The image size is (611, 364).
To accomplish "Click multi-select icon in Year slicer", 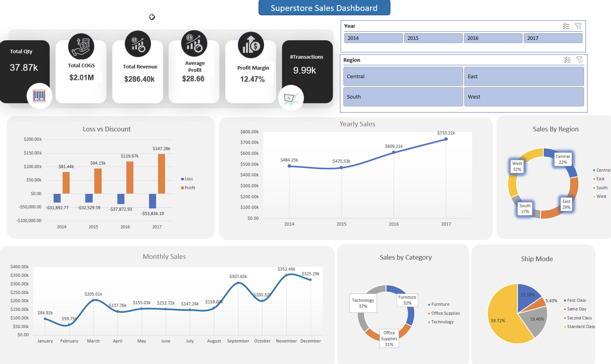I will point(566,26).
